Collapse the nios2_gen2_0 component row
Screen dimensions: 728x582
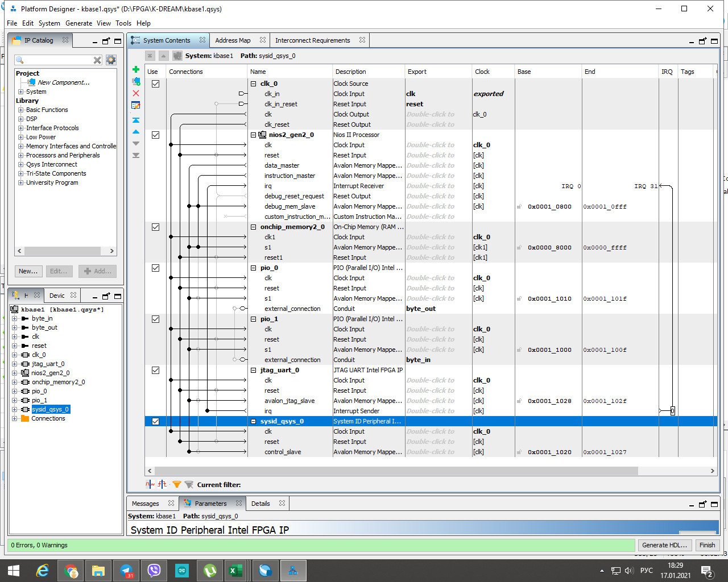click(x=254, y=135)
